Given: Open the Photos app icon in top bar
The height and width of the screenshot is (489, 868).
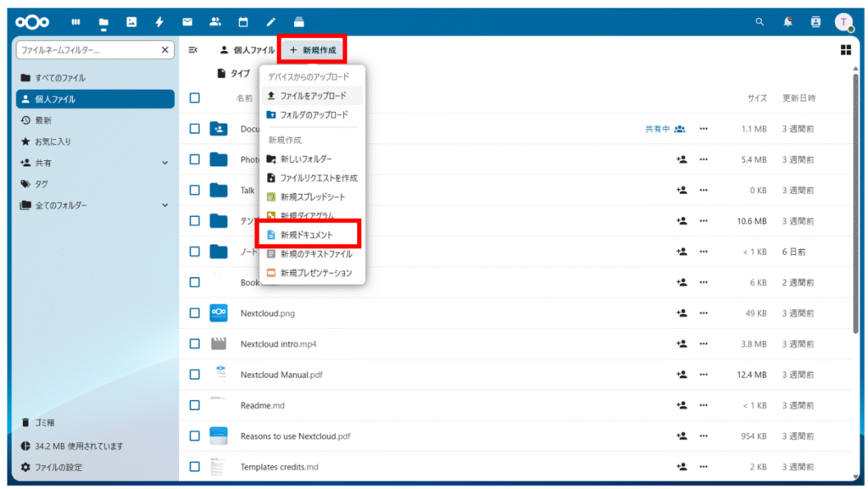Looking at the screenshot, I should (x=131, y=22).
